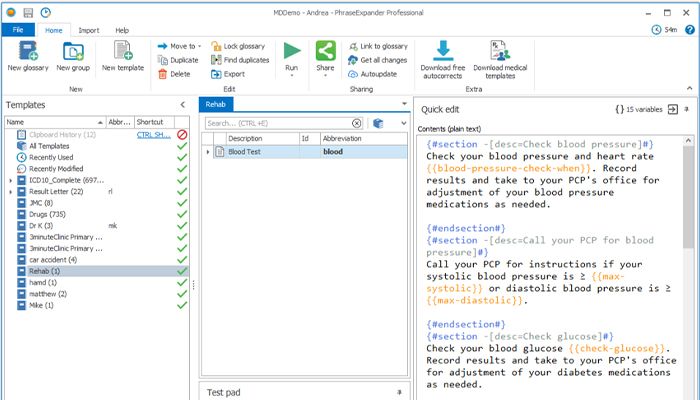Link to glossary

tap(378, 46)
